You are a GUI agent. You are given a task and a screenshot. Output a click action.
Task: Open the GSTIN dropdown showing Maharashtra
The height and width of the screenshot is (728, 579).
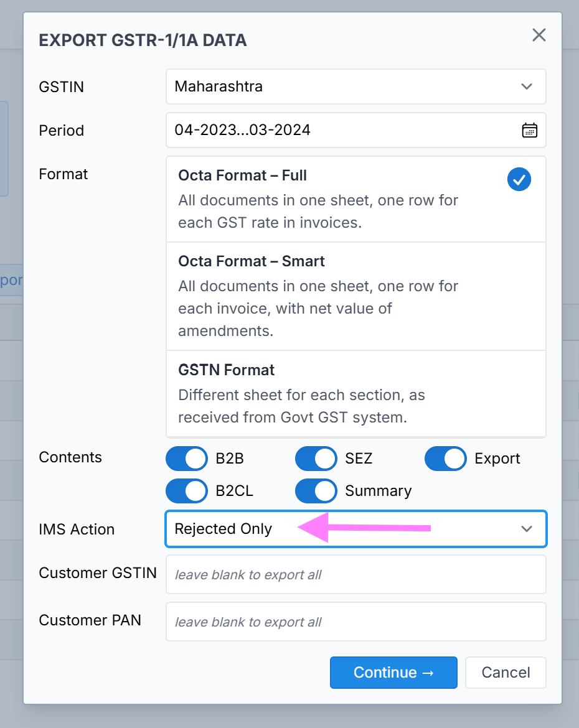355,86
